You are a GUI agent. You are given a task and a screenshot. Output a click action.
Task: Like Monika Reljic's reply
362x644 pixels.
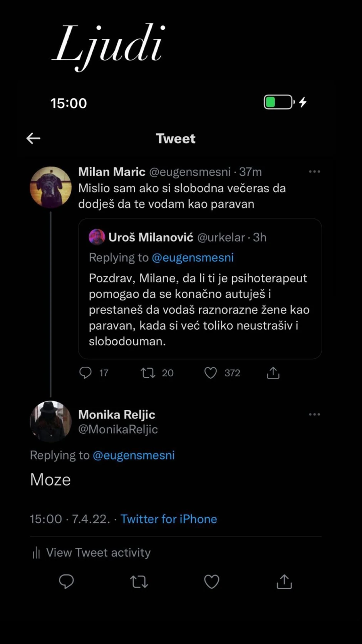tap(211, 582)
